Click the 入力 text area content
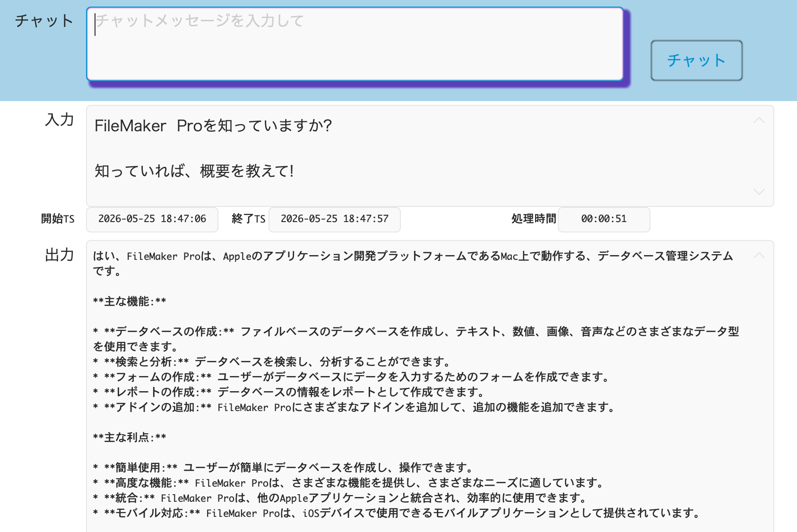Image resolution: width=797 pixels, height=532 pixels. tap(430, 156)
